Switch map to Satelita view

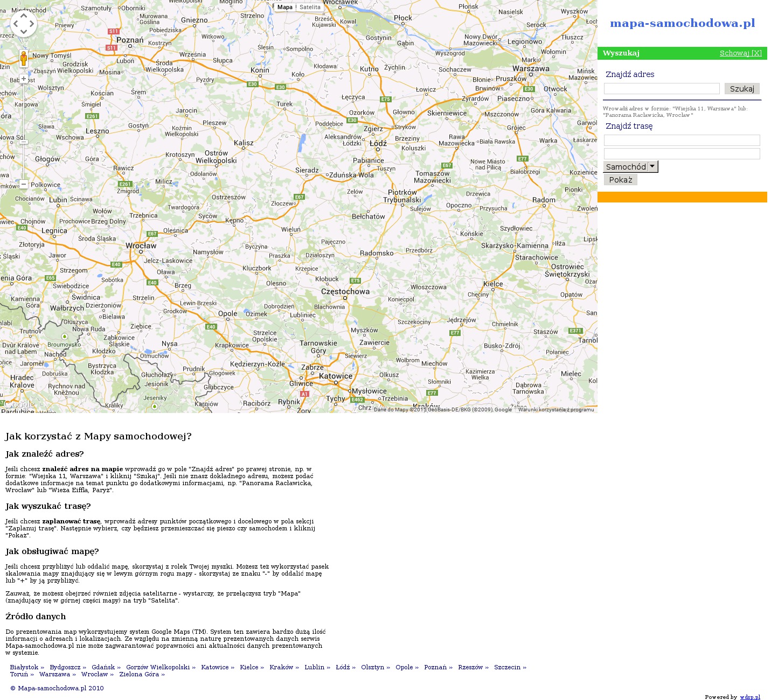310,8
